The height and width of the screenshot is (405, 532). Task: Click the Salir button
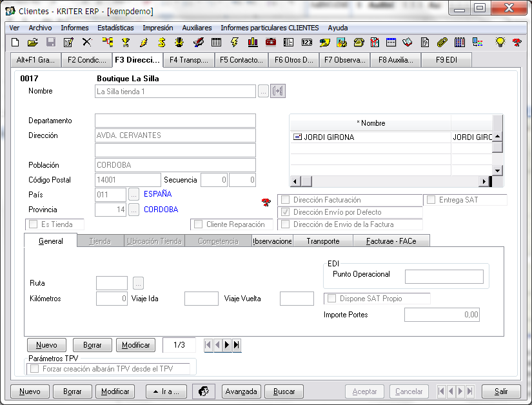(x=501, y=391)
